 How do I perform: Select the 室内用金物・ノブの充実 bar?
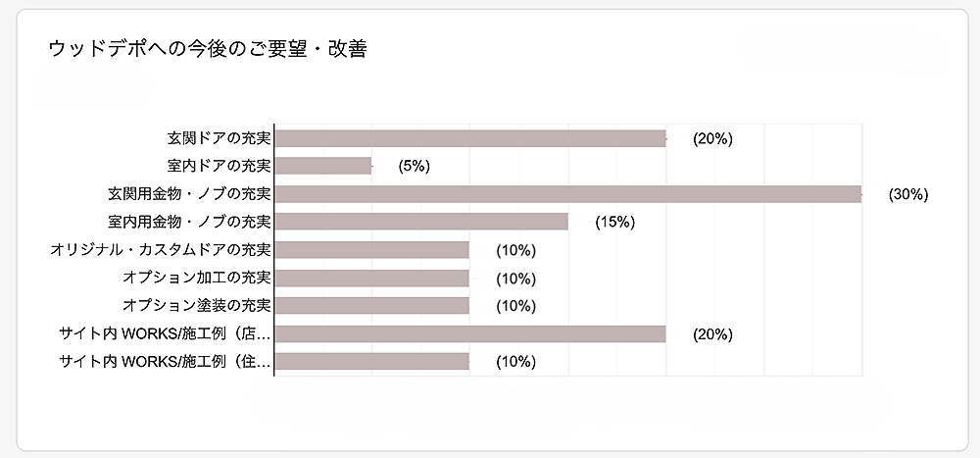coord(421,222)
